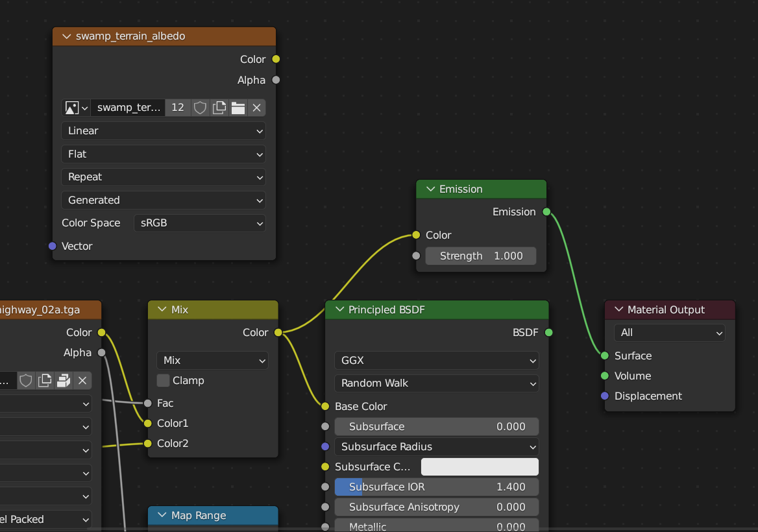This screenshot has width=758, height=532.
Task: Select the Principled BSDF node title
Action: 387,309
